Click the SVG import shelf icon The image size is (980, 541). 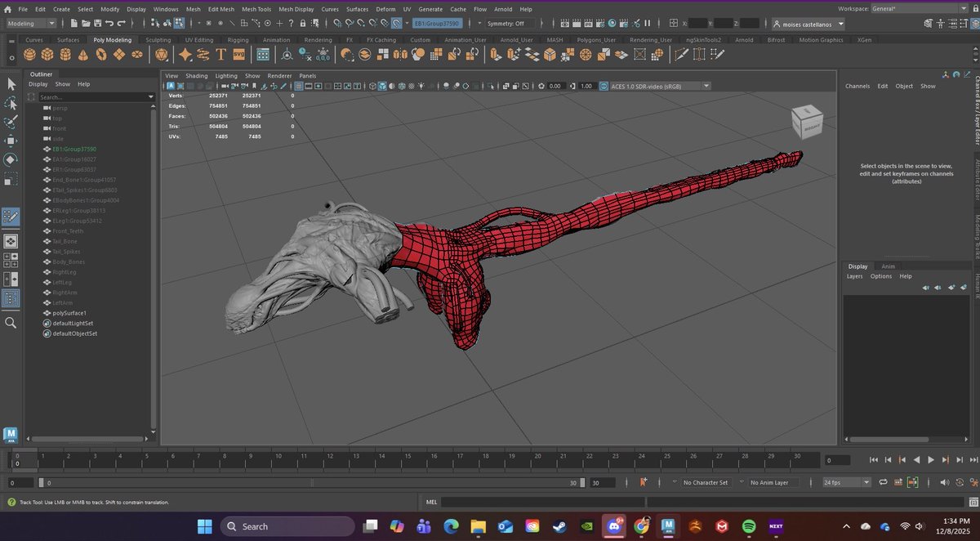(238, 55)
